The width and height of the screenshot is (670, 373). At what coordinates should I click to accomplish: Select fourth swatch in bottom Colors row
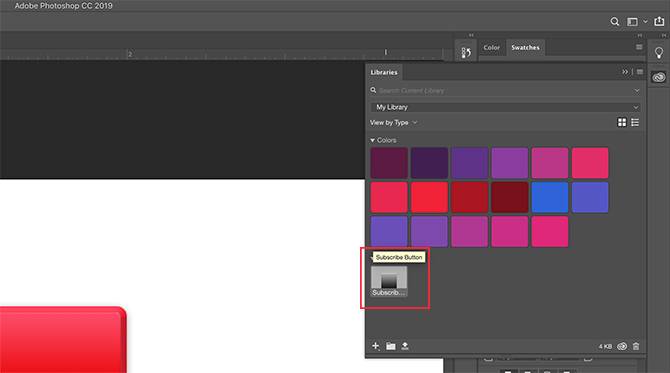coord(509,232)
